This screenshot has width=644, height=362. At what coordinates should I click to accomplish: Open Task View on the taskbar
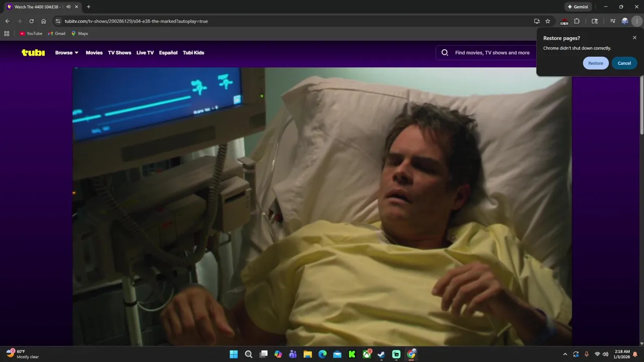coord(263,354)
